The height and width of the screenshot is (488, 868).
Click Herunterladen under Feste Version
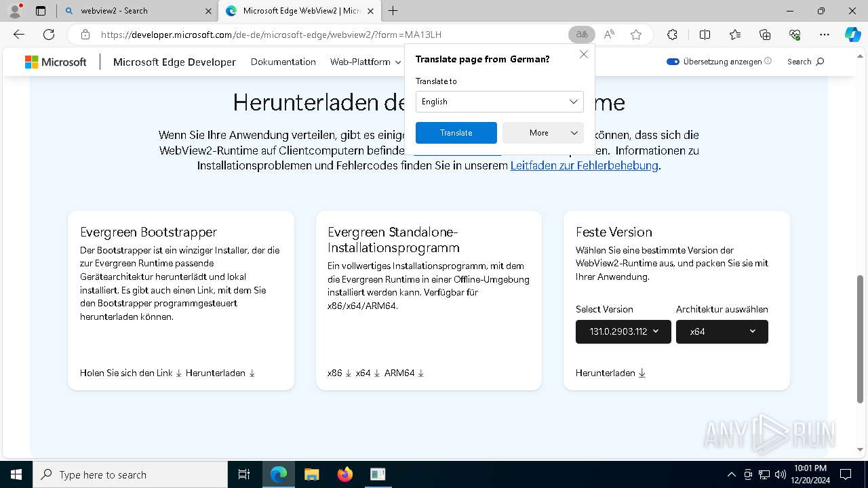click(x=611, y=373)
